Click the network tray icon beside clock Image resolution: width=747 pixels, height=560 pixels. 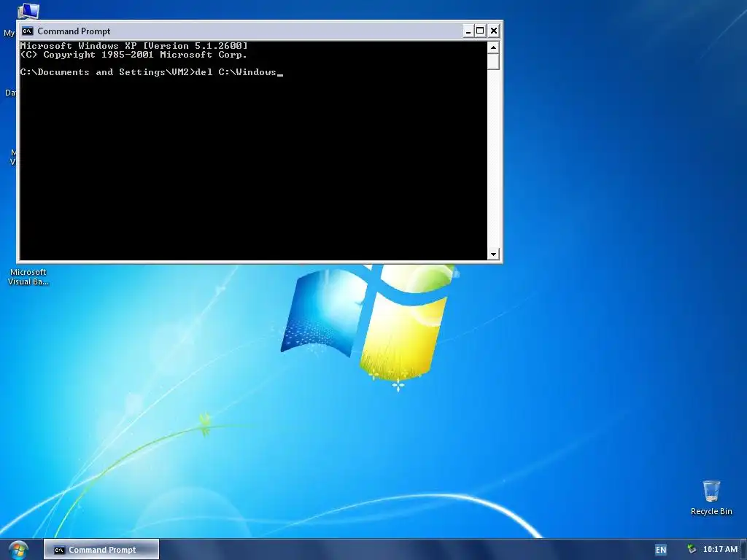(x=692, y=549)
